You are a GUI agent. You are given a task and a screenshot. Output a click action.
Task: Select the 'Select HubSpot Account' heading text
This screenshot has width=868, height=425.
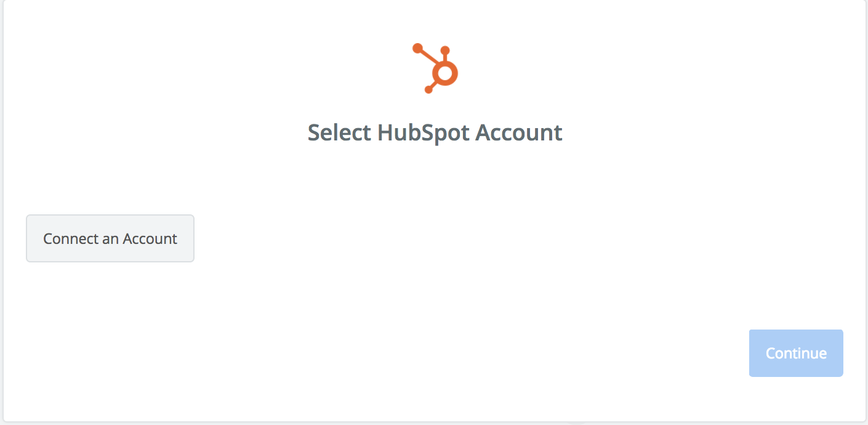pyautogui.click(x=435, y=133)
